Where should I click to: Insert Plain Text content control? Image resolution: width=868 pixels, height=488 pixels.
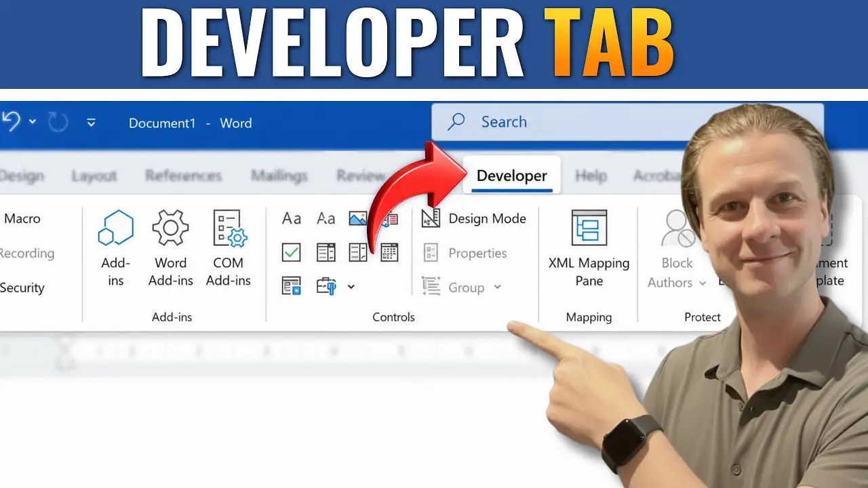point(326,218)
